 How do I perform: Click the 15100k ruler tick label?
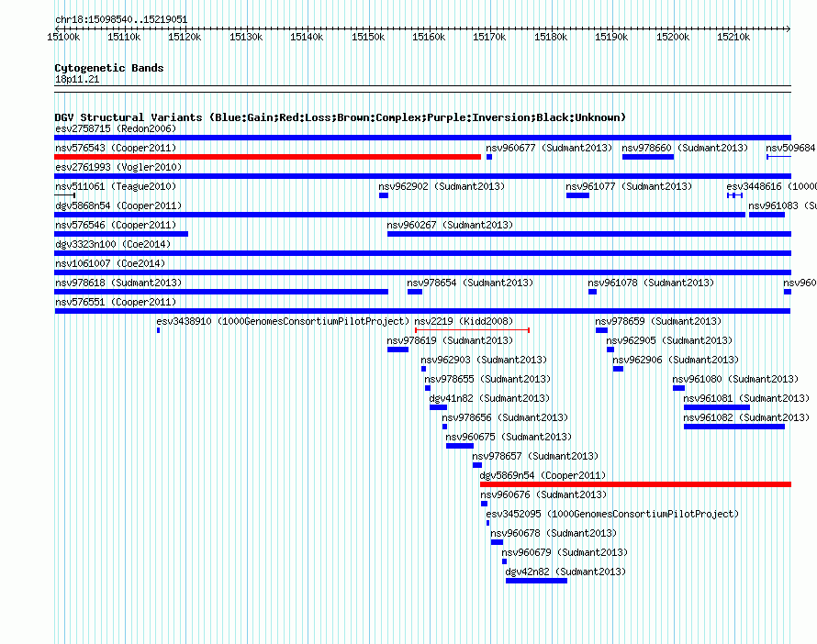click(63, 37)
